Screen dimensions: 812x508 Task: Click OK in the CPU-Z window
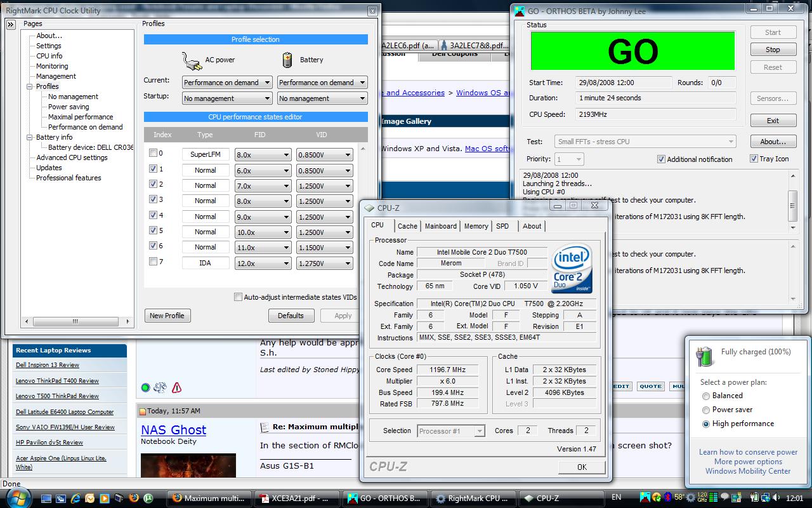click(x=582, y=467)
